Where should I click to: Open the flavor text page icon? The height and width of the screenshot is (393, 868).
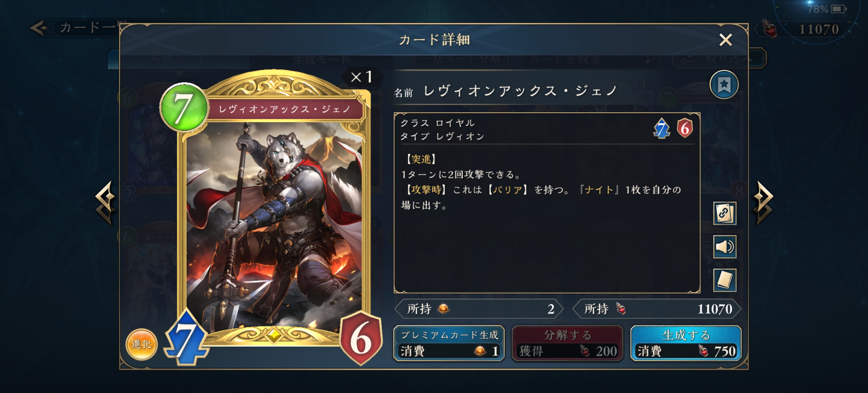coord(724,280)
